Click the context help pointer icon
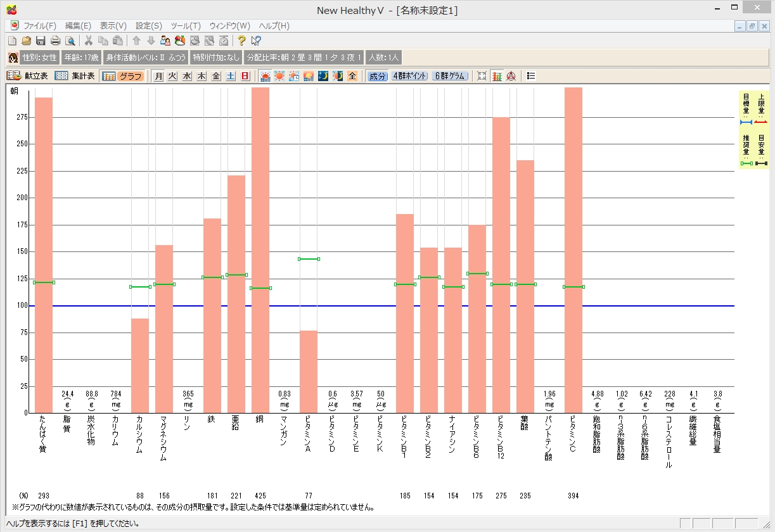This screenshot has width=775, height=532. 256,41
